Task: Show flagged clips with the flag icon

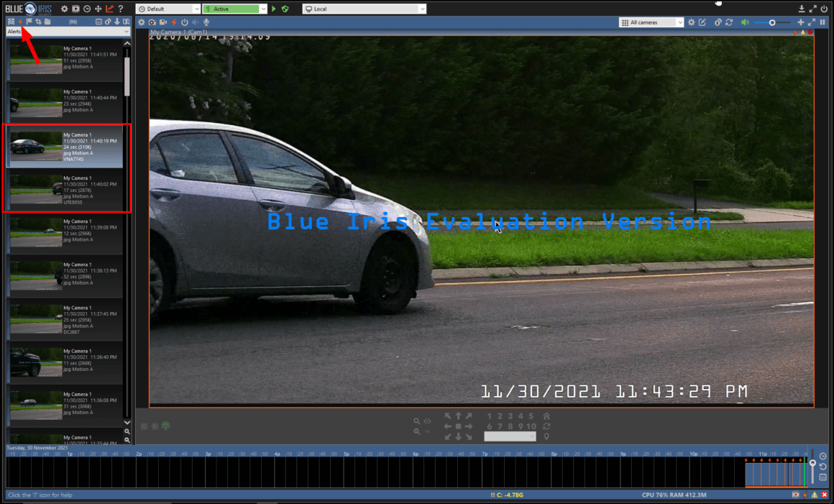Action: (x=29, y=22)
